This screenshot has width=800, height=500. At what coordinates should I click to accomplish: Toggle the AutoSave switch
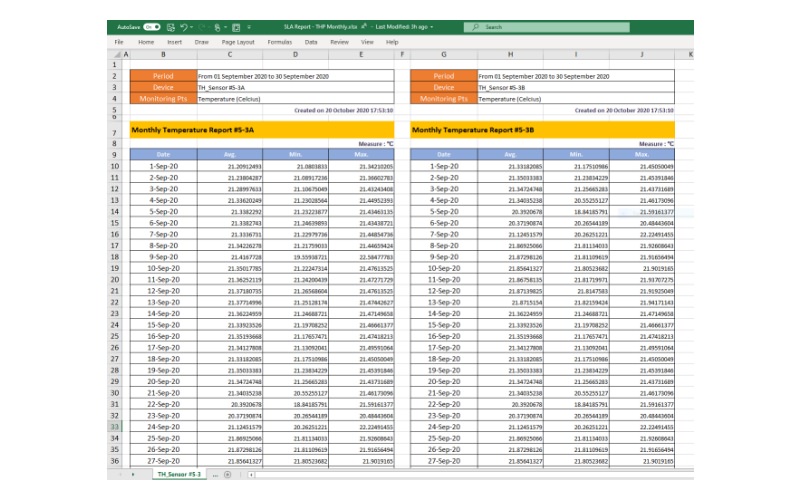point(150,27)
